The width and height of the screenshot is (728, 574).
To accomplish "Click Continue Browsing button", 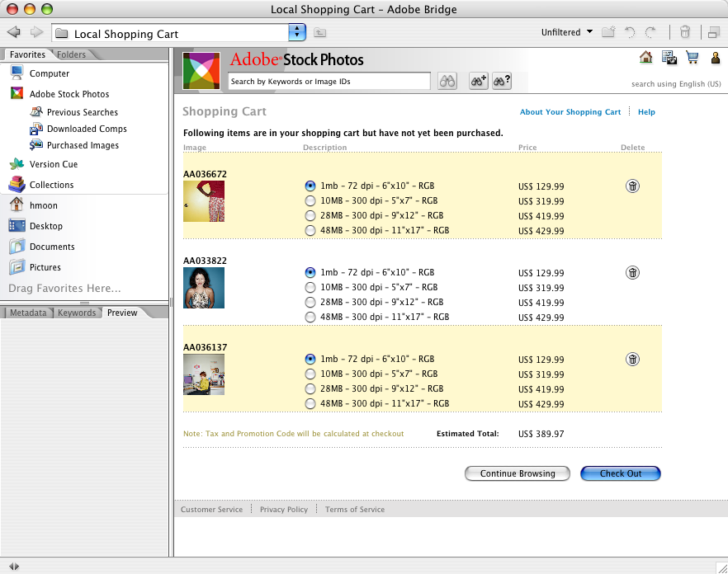I will 518,473.
